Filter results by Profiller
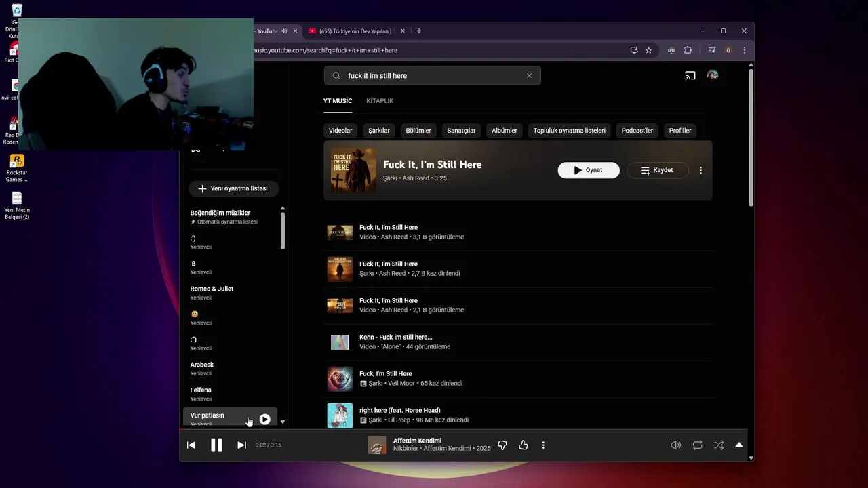Screen dimensions: 868x488 (x=680, y=130)
